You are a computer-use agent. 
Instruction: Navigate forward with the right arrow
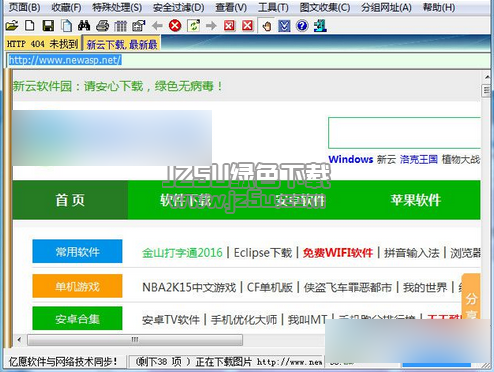[211, 26]
